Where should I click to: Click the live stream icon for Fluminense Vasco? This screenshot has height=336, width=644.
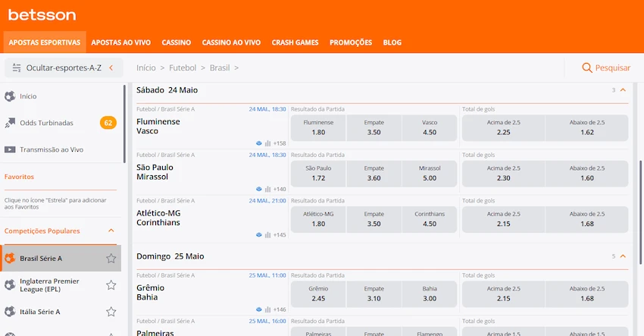click(259, 143)
